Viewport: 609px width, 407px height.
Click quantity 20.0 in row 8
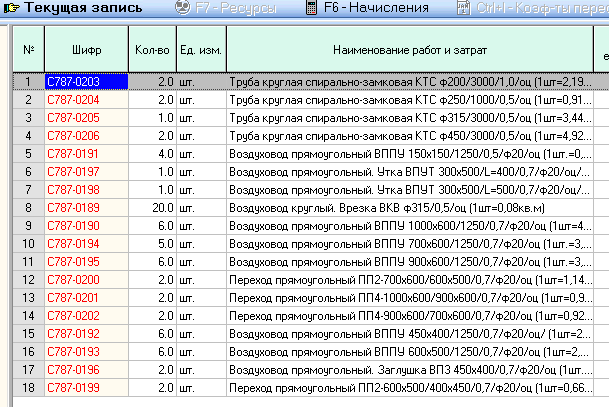pyautogui.click(x=153, y=208)
